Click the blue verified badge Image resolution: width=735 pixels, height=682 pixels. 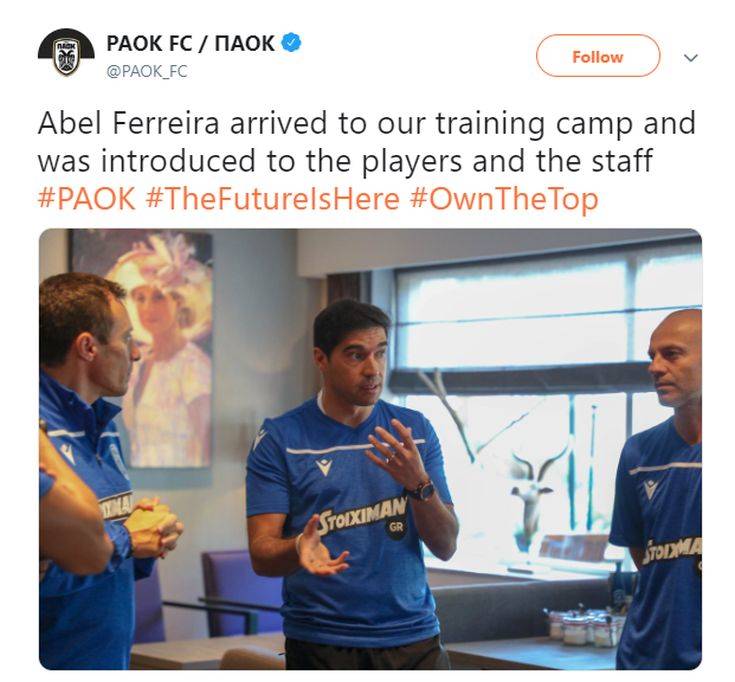click(291, 43)
